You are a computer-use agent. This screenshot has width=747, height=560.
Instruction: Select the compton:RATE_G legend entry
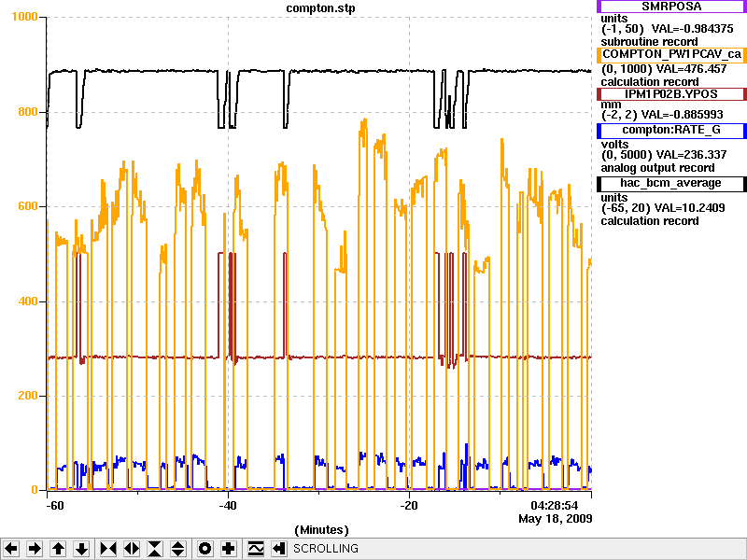[x=671, y=131]
